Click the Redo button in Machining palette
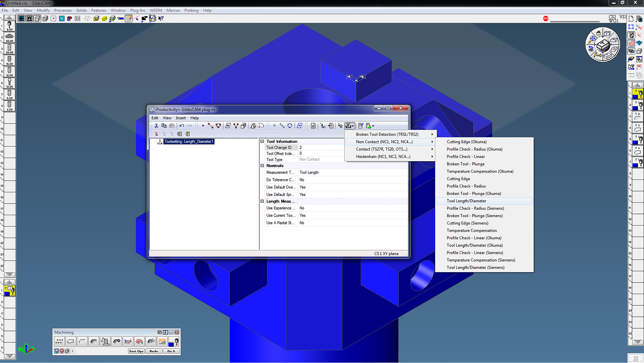644x363 pixels. pos(154,351)
